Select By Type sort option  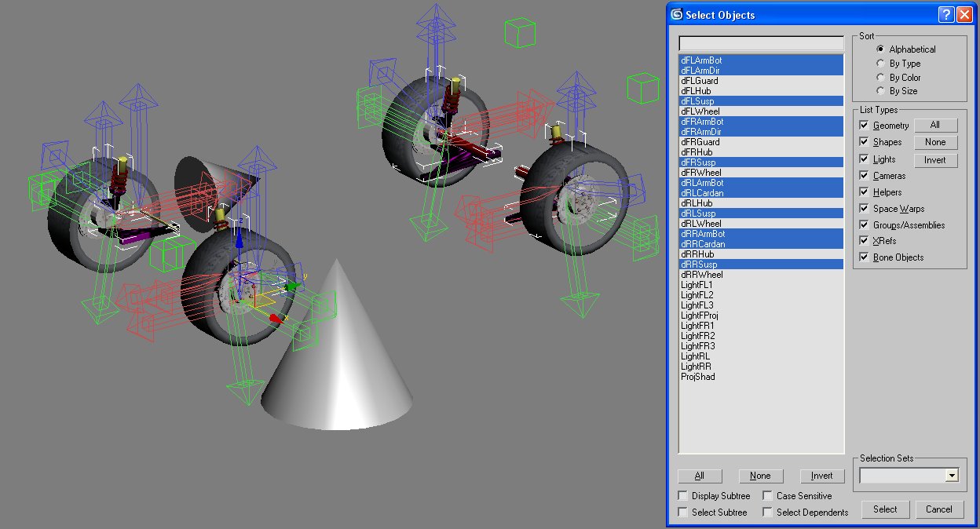click(x=881, y=64)
